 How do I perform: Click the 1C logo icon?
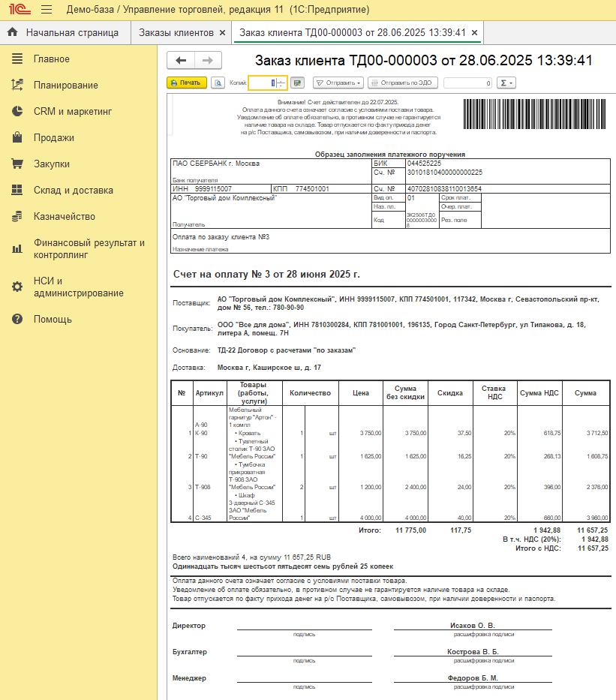20,9
